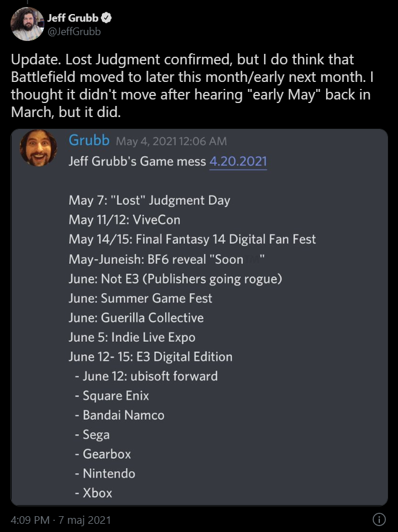
Task: Click the verified badge beside Jeff Grubb
Action: pos(107,18)
